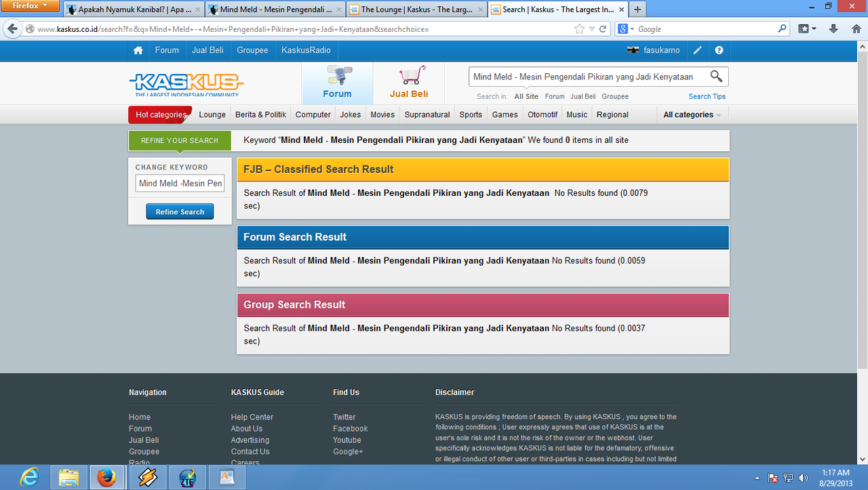Show URL history dropdown arrow
Viewport: 868px width, 490px height.
592,29
